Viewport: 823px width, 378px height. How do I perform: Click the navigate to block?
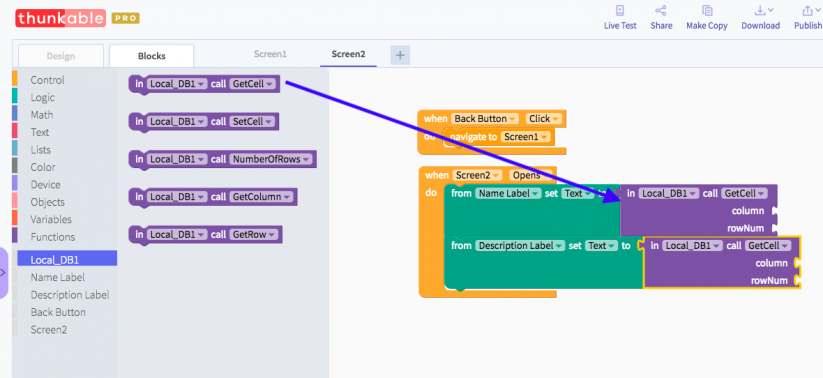[499, 137]
